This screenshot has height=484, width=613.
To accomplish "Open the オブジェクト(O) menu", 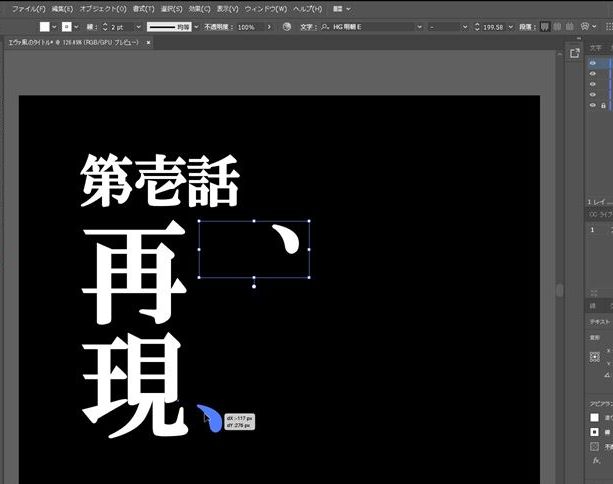I will pyautogui.click(x=98, y=8).
